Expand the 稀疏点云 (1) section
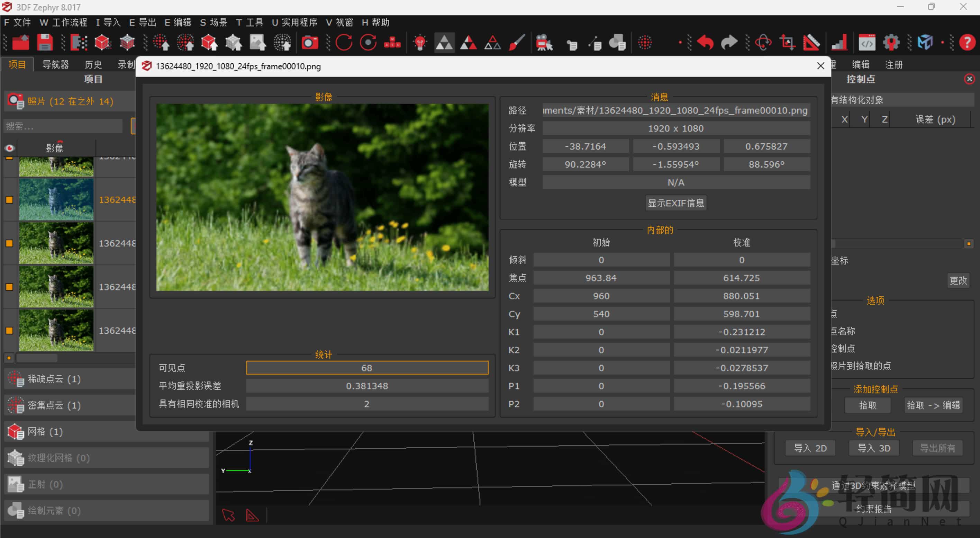 [x=54, y=379]
